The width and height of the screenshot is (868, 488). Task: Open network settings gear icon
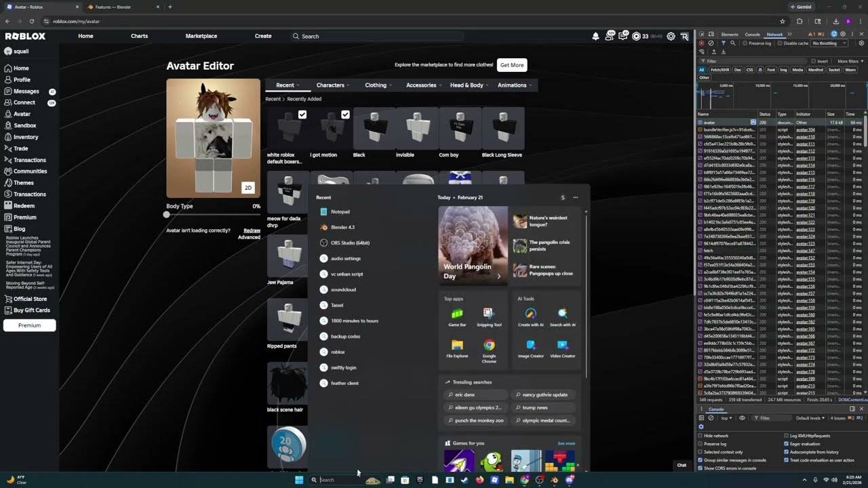tap(861, 43)
